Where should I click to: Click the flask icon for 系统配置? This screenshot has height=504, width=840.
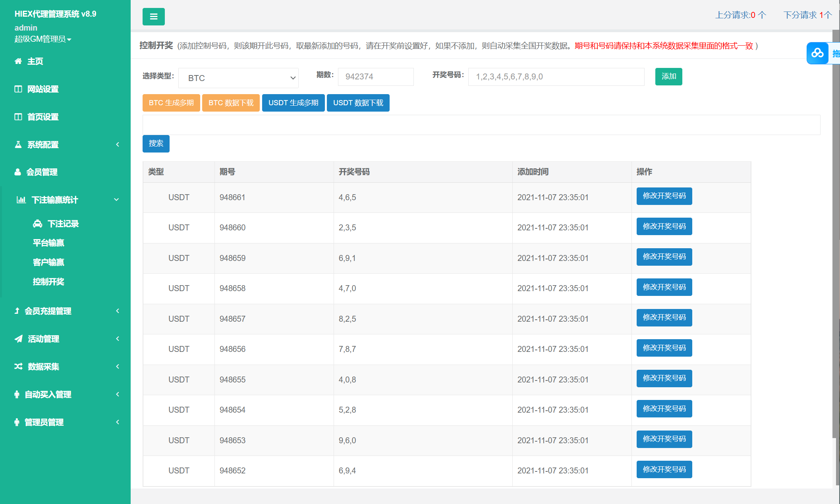click(x=18, y=145)
